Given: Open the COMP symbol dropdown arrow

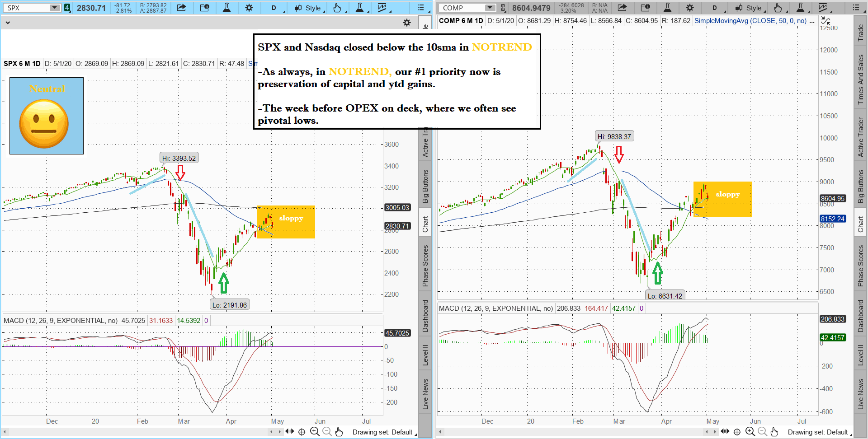Looking at the screenshot, I should (490, 8).
